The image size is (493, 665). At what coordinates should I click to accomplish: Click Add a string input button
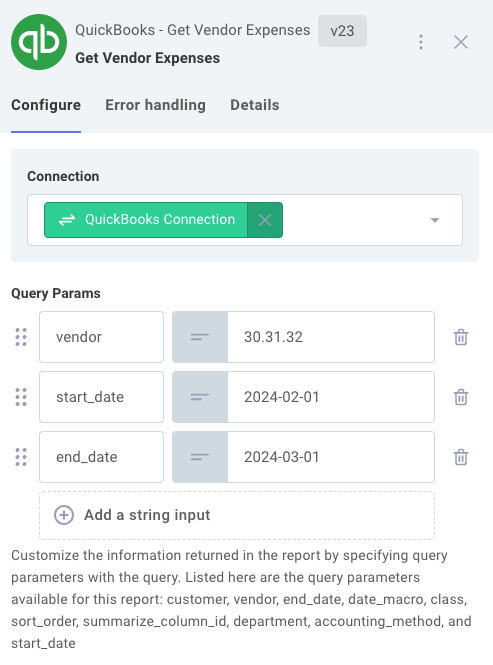[x=237, y=515]
